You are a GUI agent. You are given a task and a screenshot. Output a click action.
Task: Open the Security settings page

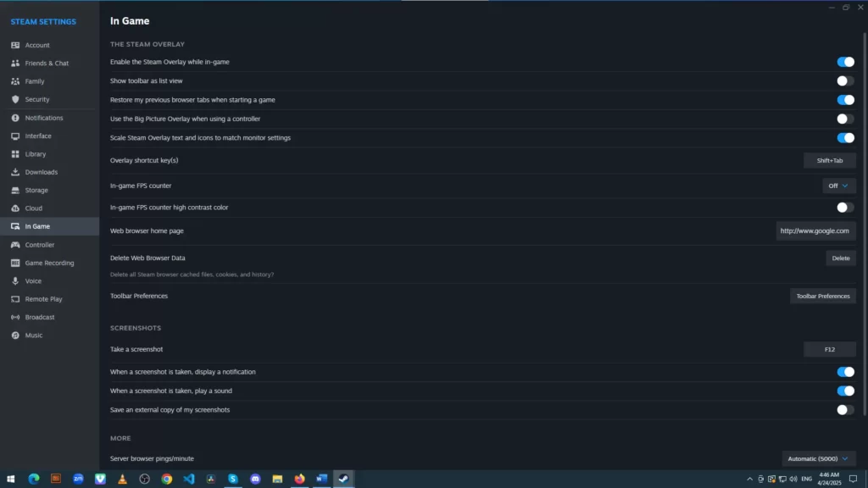37,100
